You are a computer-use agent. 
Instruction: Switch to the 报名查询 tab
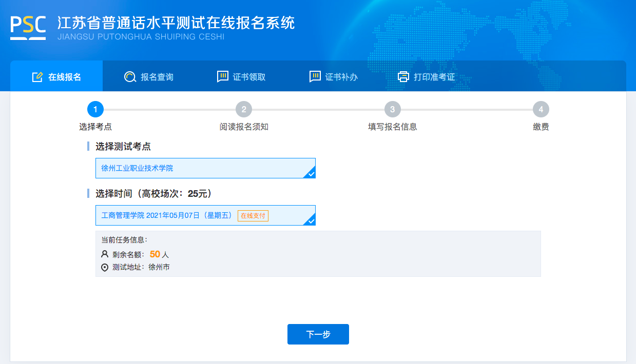[149, 77]
